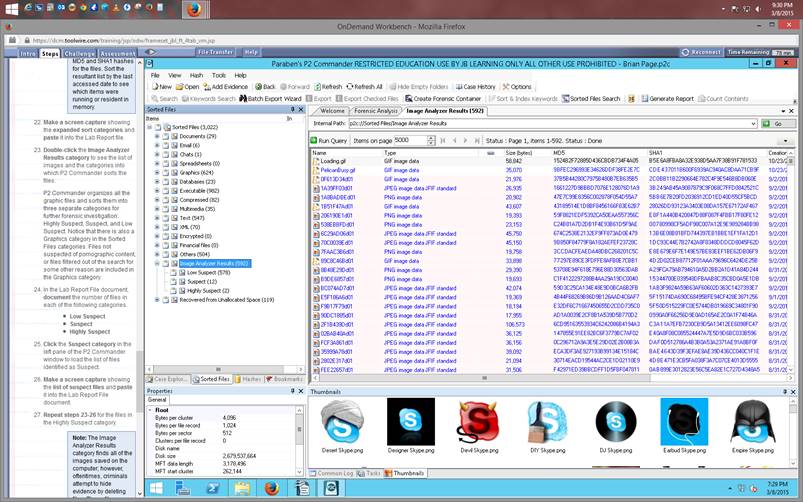Select the Highly Suspect (2) category
This screenshot has width=803, height=502.
point(208,290)
